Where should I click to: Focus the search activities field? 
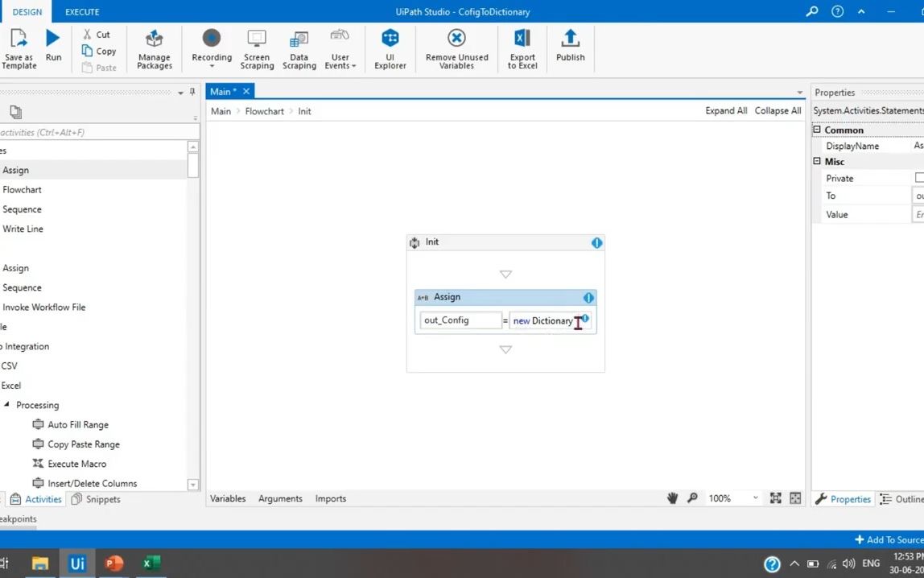coord(99,133)
